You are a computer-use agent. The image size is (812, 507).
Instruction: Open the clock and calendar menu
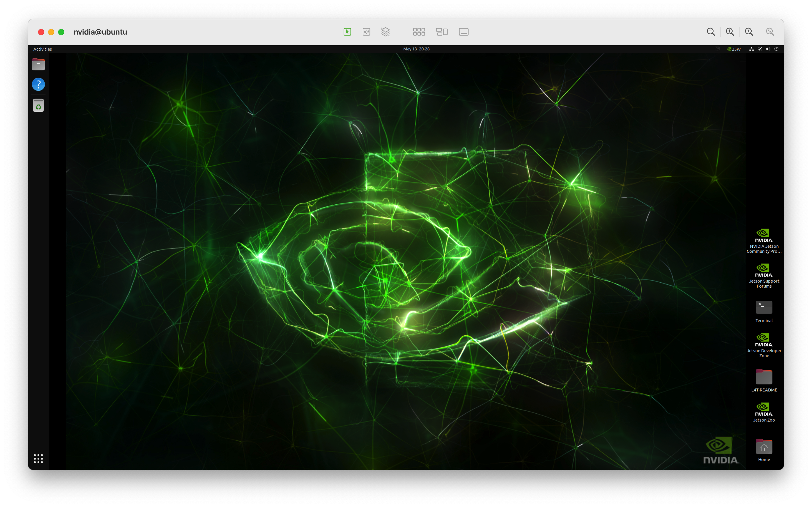[x=416, y=49]
